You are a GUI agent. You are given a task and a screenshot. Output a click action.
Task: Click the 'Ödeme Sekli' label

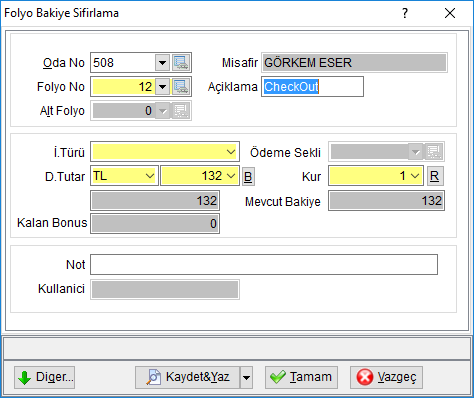point(285,153)
